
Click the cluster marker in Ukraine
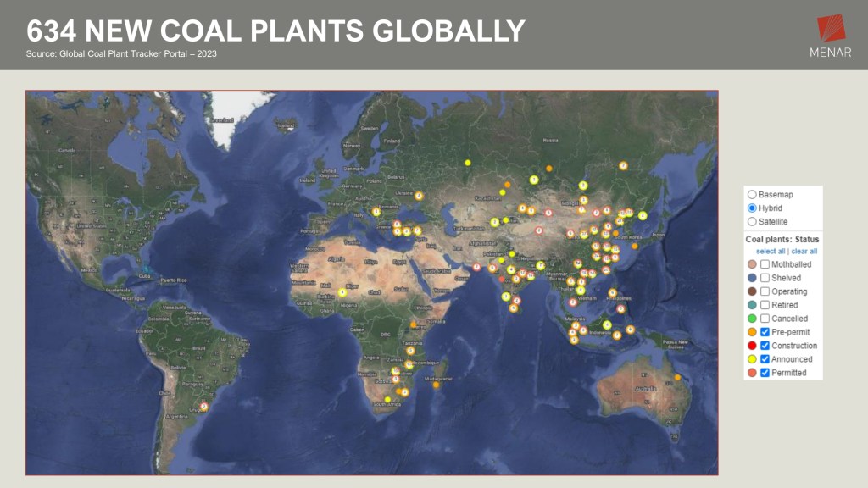point(419,196)
